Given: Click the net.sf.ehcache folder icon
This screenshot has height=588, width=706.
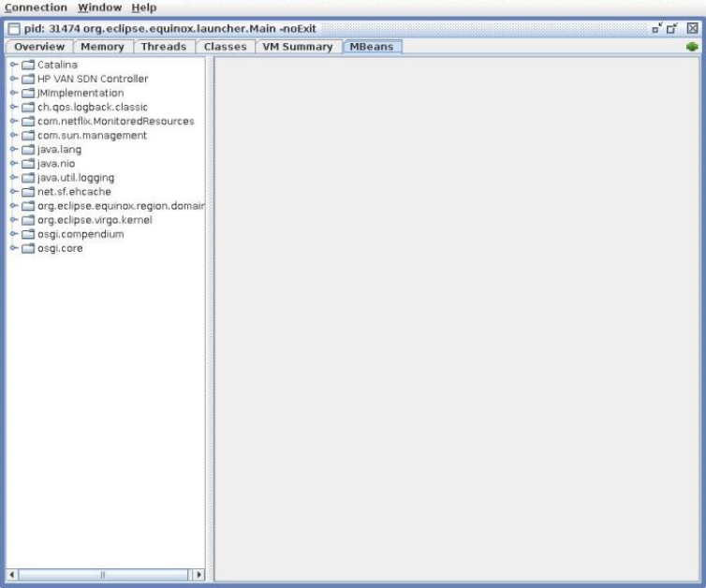Looking at the screenshot, I should [28, 192].
